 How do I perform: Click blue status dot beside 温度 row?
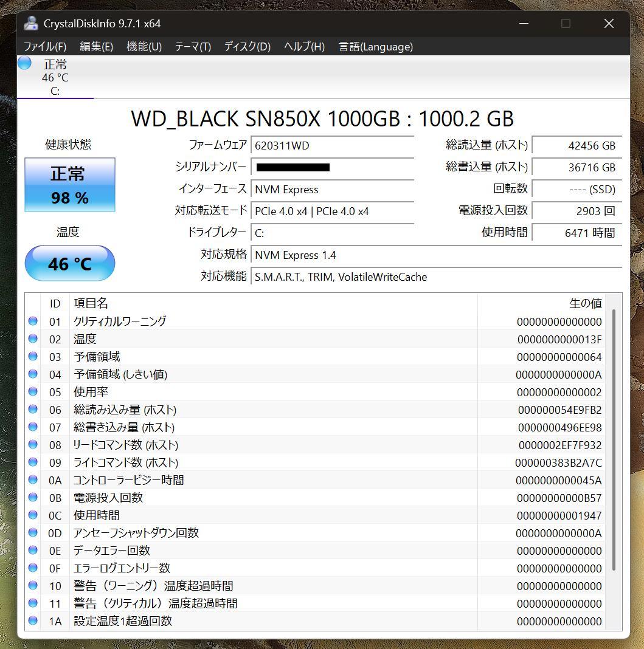click(33, 338)
